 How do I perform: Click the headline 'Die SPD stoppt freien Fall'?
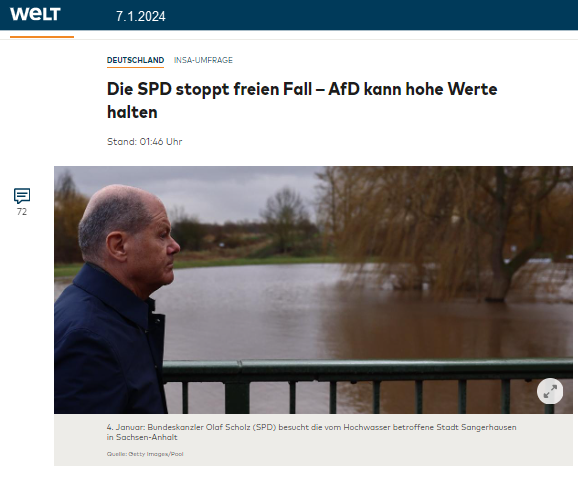click(209, 89)
